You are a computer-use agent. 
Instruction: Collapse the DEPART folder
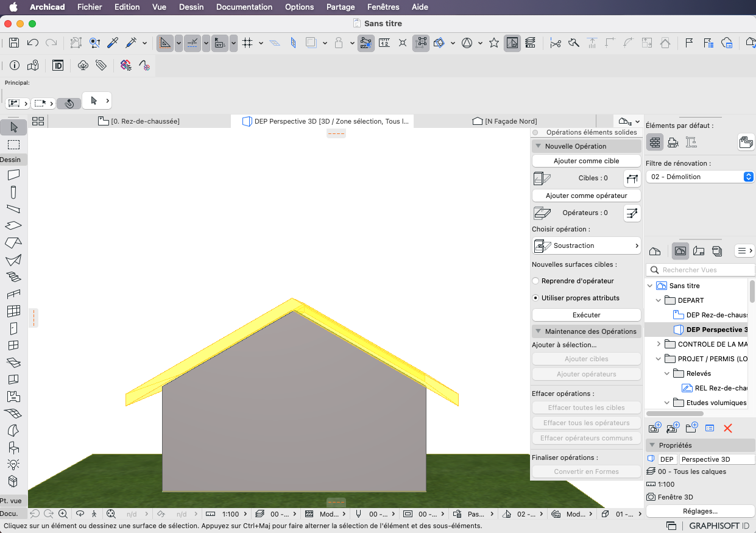[x=659, y=300]
